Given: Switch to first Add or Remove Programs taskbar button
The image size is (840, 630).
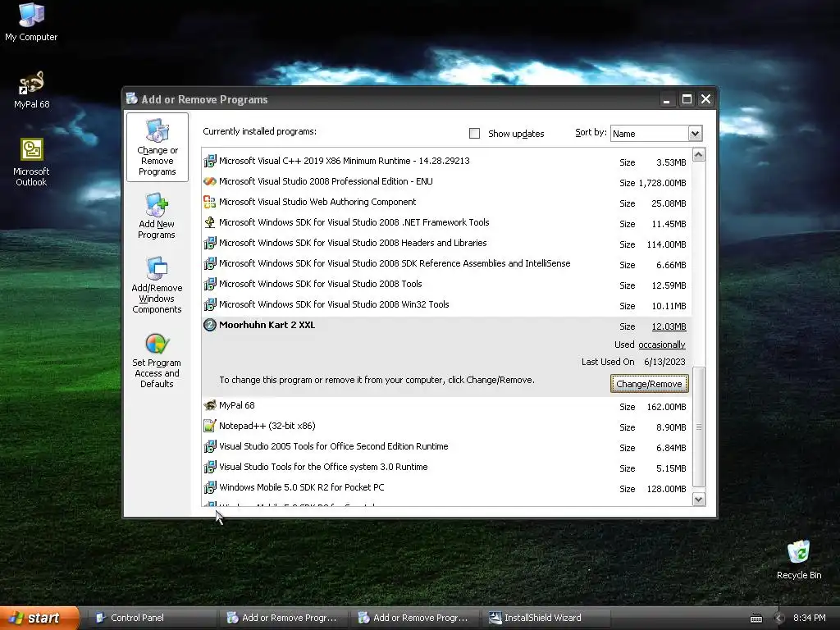Looking at the screenshot, I should tap(284, 619).
